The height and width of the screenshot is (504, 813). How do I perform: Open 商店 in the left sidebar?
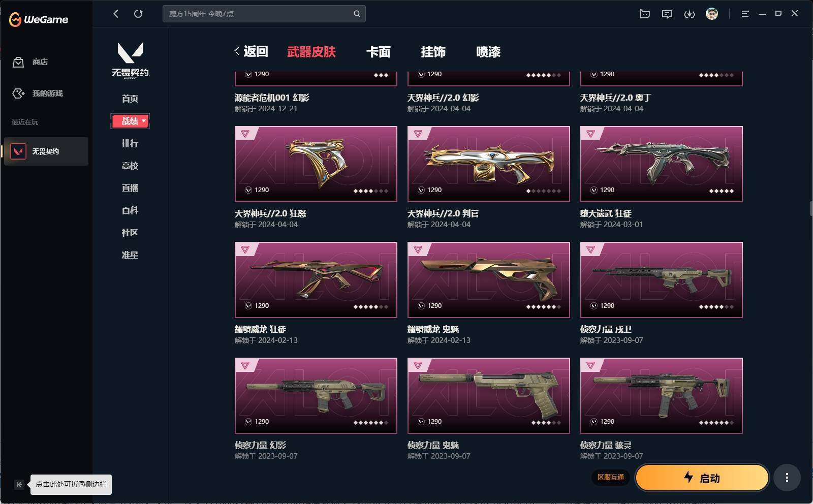(x=30, y=62)
